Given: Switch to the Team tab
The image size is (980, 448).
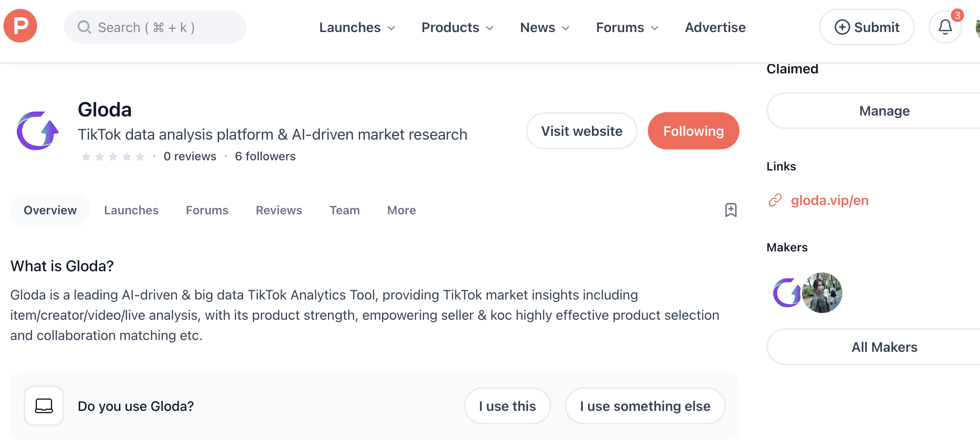Looking at the screenshot, I should pos(345,210).
